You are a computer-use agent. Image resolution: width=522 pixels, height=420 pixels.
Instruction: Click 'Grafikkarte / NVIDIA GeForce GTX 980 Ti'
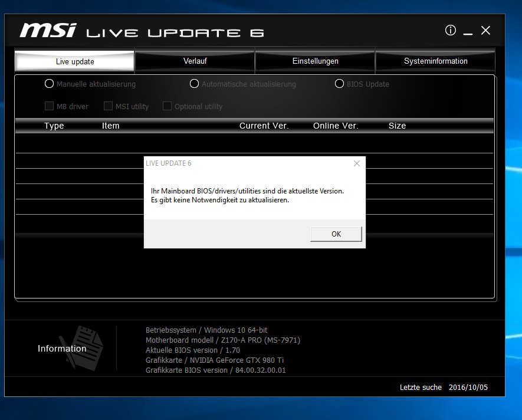pyautogui.click(x=215, y=360)
